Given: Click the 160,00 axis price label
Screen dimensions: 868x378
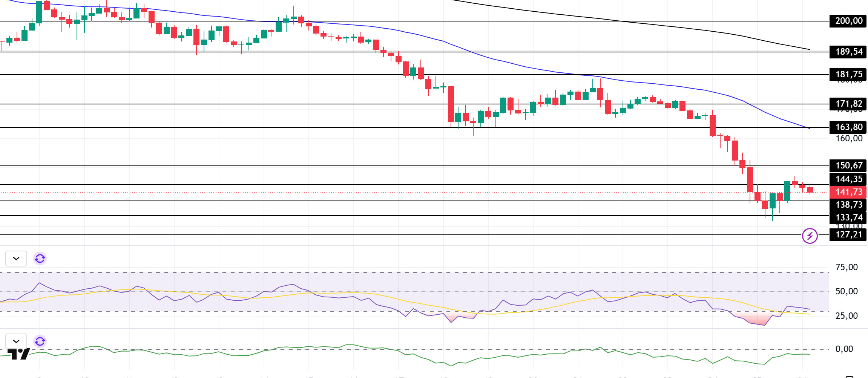Looking at the screenshot, I should point(849,138).
